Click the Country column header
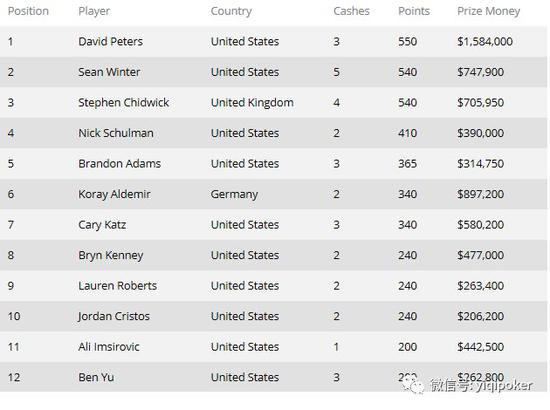 click(x=231, y=11)
